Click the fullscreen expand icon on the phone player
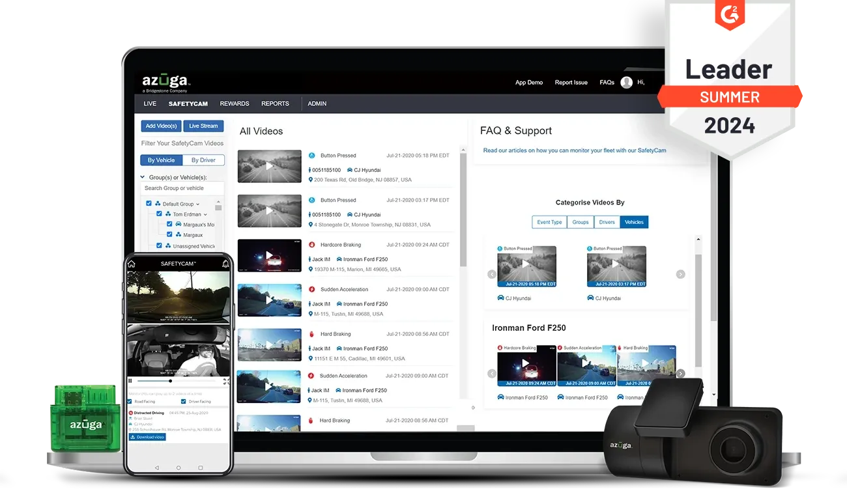The height and width of the screenshot is (504, 847). [226, 381]
